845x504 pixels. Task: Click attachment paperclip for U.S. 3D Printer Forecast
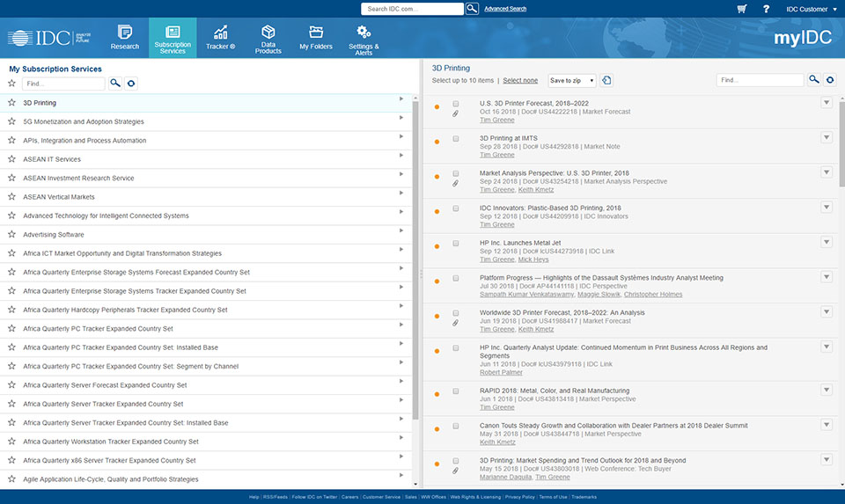pos(455,113)
